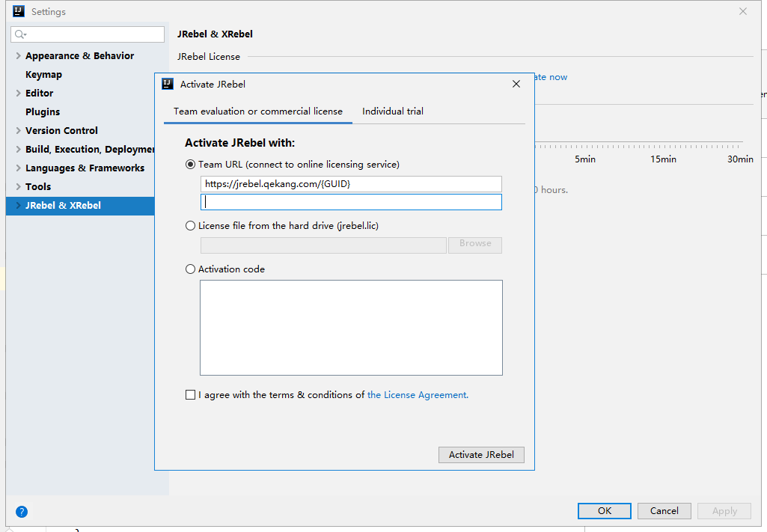Expand JRebel & XRebel node arrow
This screenshot has height=532, width=767.
(18, 205)
